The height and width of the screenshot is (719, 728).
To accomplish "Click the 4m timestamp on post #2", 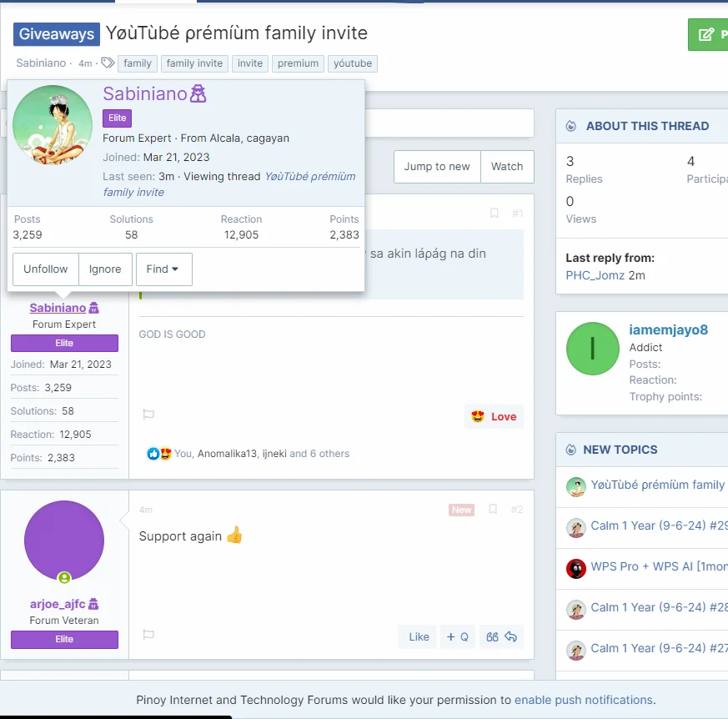I will 146,510.
